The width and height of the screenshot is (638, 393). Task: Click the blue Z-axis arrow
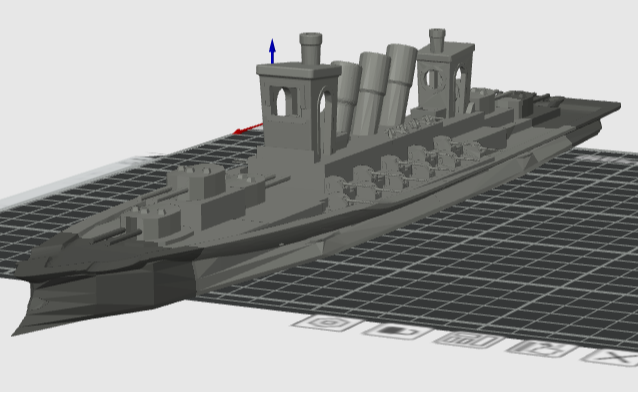click(272, 51)
